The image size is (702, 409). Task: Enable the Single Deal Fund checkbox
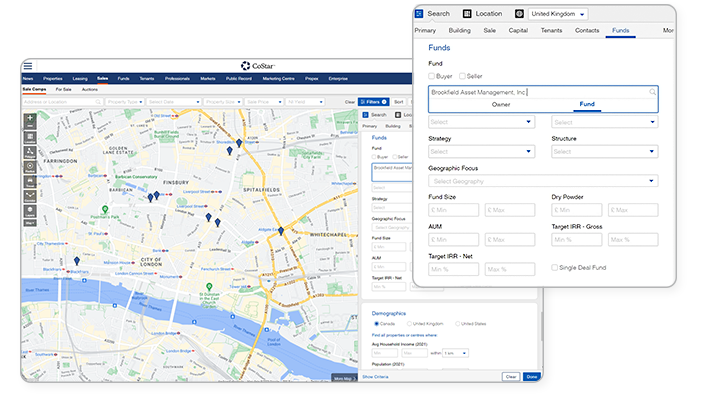(556, 268)
